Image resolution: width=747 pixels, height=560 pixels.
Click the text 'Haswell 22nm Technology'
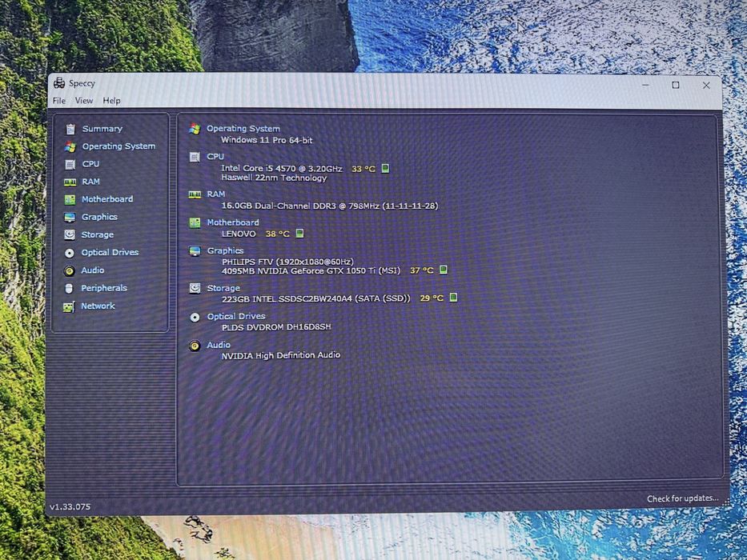(274, 178)
